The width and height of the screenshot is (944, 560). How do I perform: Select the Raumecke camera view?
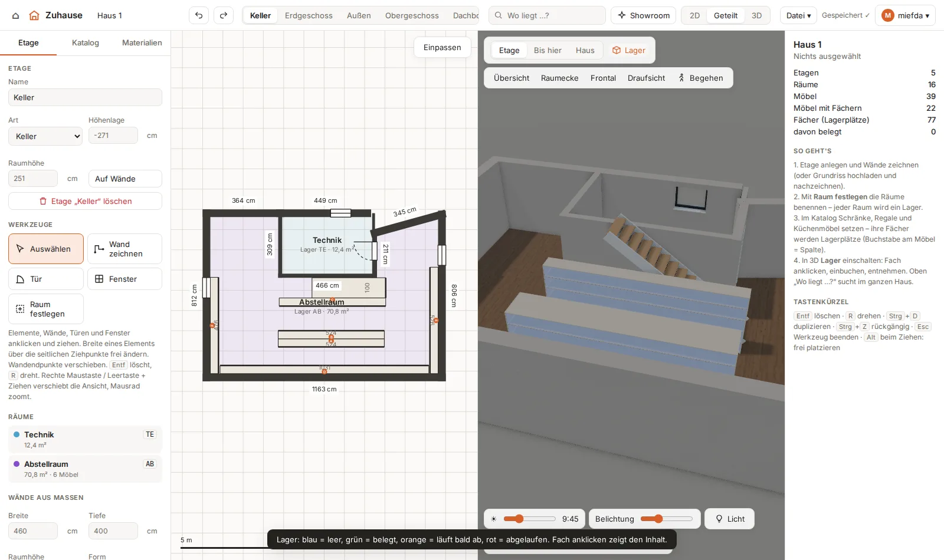click(560, 78)
